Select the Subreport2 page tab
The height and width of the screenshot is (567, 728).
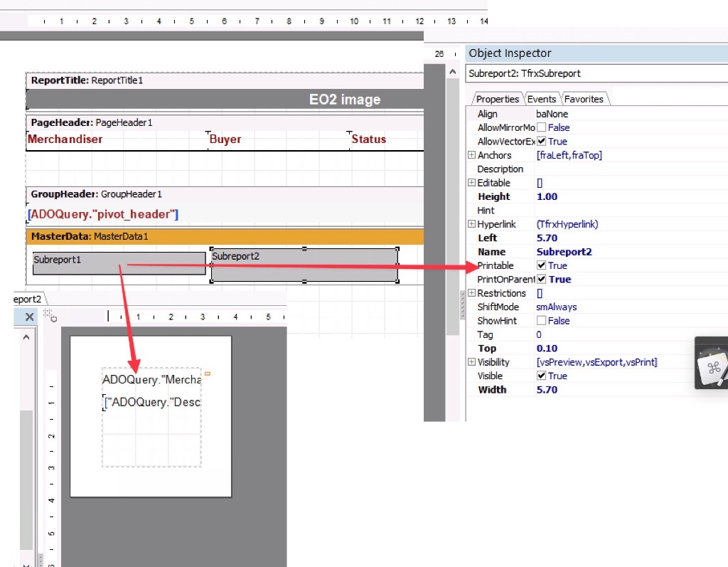[28, 299]
